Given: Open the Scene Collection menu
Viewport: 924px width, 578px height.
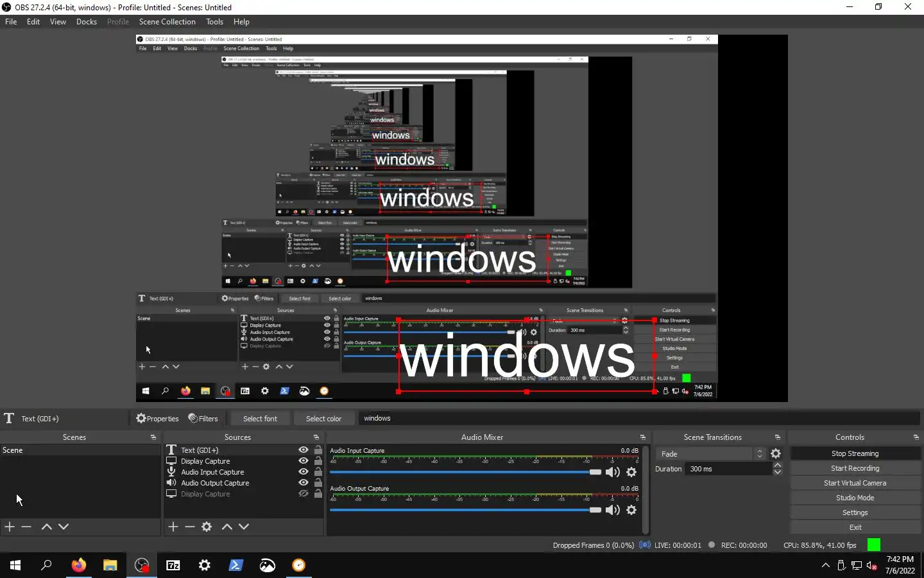Looking at the screenshot, I should tap(167, 22).
